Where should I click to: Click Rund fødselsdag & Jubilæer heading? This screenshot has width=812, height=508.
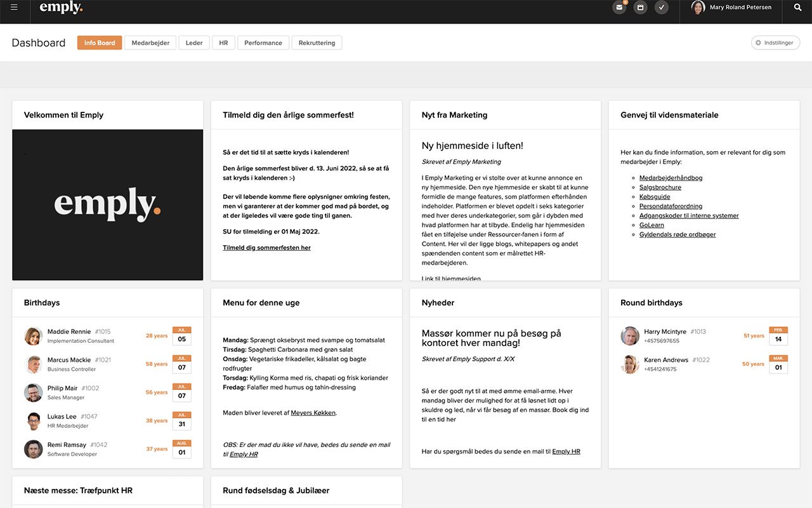click(x=276, y=490)
